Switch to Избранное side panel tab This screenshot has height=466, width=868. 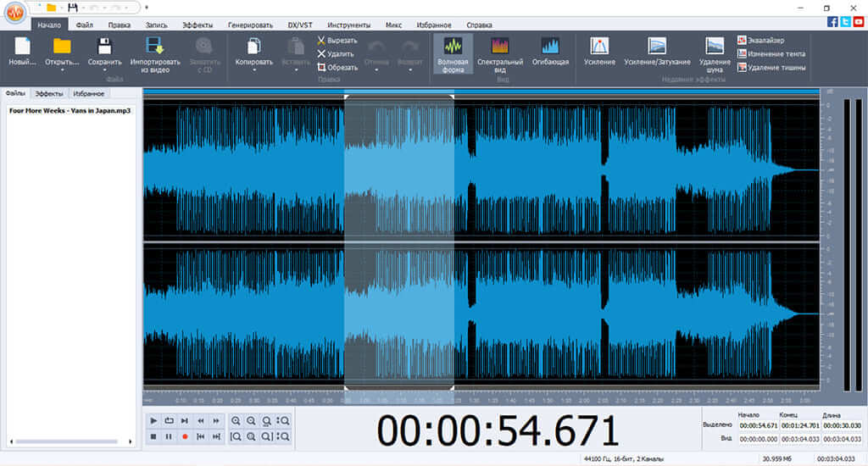pyautogui.click(x=88, y=93)
